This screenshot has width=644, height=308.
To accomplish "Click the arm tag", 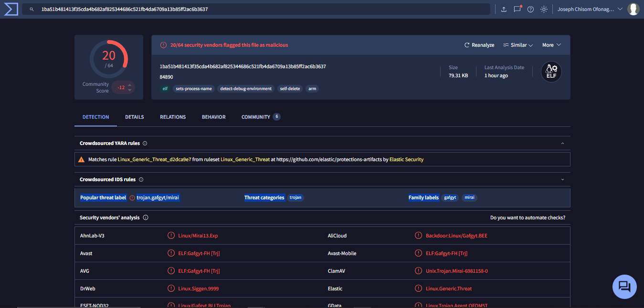I will pyautogui.click(x=312, y=89).
